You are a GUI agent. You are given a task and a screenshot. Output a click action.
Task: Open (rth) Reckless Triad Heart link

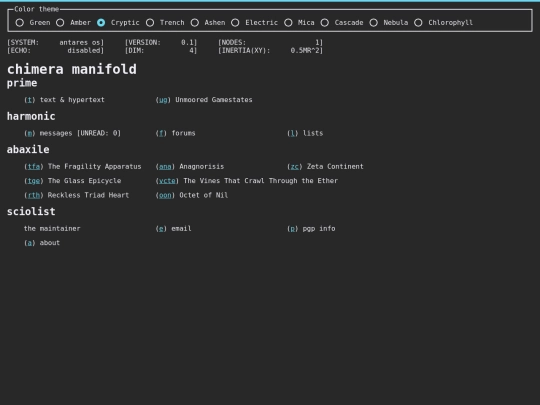tap(34, 195)
